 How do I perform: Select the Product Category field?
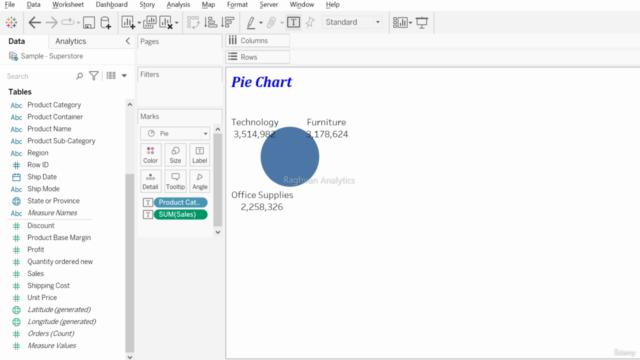point(54,105)
